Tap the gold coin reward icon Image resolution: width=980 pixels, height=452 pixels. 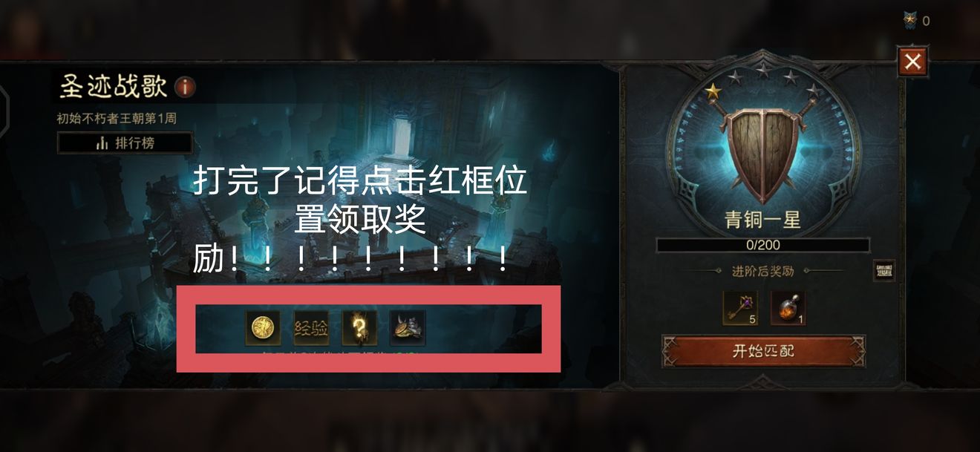coord(263,328)
